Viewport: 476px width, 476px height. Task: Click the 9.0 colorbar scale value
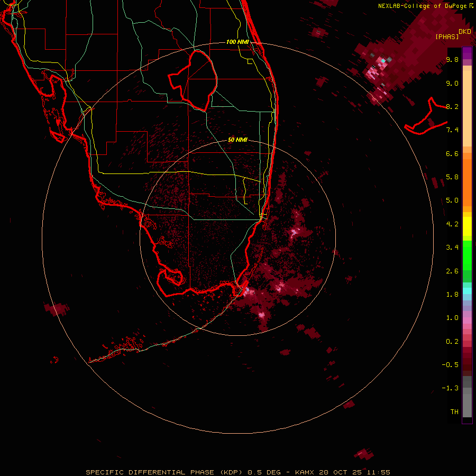coord(452,83)
